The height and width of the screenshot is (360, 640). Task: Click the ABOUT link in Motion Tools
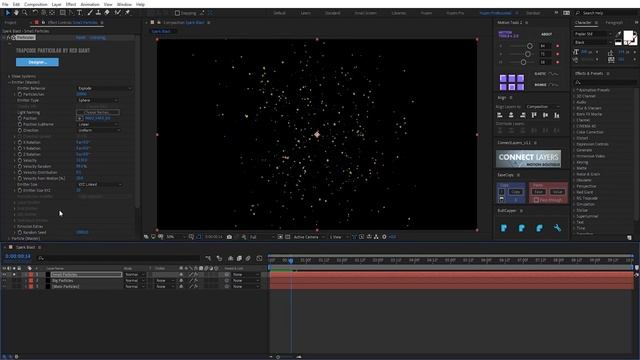[x=546, y=34]
